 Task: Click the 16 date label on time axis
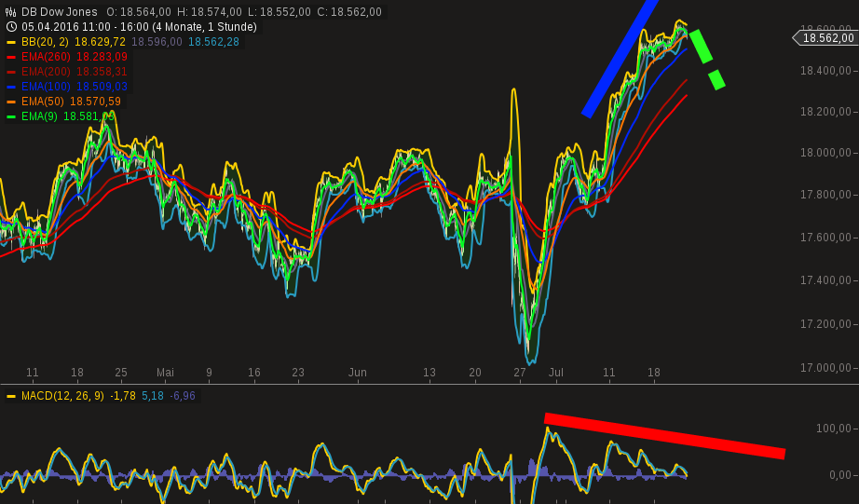pyautogui.click(x=253, y=373)
